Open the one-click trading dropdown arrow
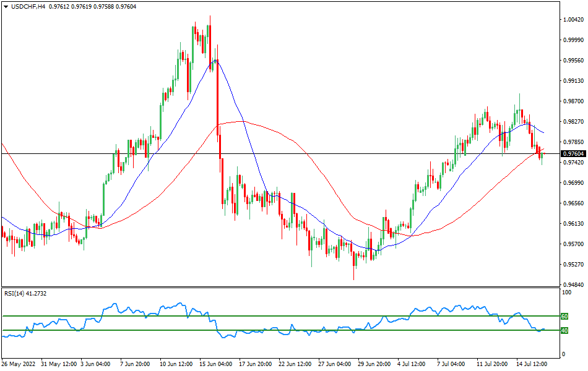Viewport: 588px width, 371px height. [x=6, y=6]
